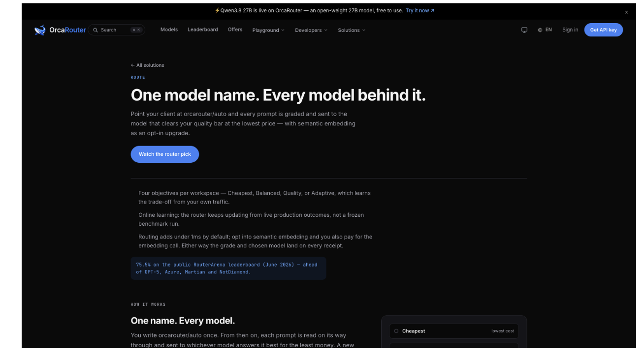Click the lightning bolt icon in the banner
The width and height of the screenshot is (644, 358).
coord(217,10)
